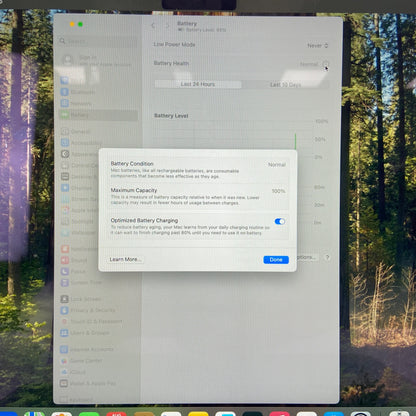Switch to the Last 24 Hours tab
The height and width of the screenshot is (416, 416).
point(198,84)
